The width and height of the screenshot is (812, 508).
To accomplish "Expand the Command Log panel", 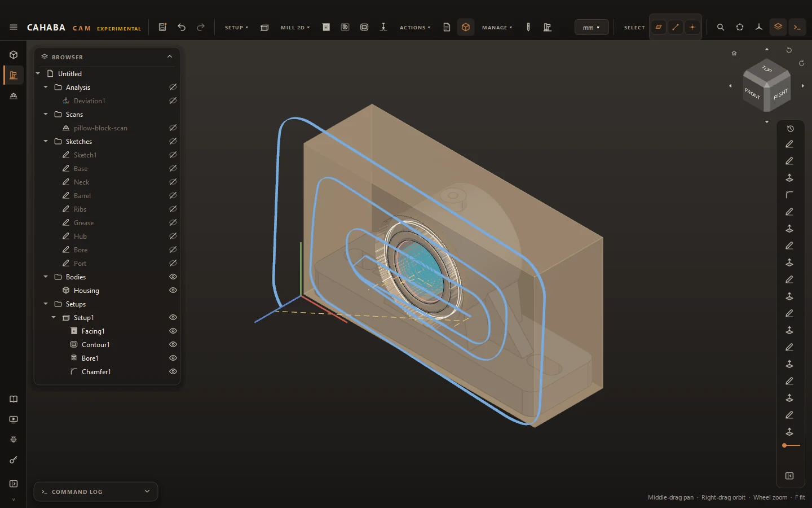I will pyautogui.click(x=147, y=492).
